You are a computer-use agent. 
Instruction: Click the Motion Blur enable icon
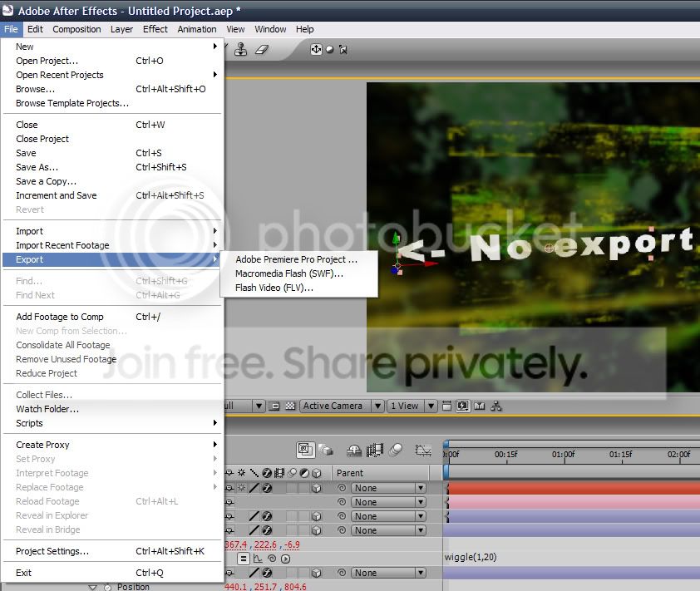396,450
